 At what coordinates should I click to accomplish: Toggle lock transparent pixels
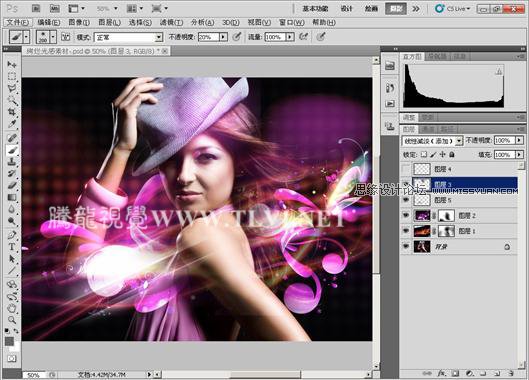click(x=424, y=155)
